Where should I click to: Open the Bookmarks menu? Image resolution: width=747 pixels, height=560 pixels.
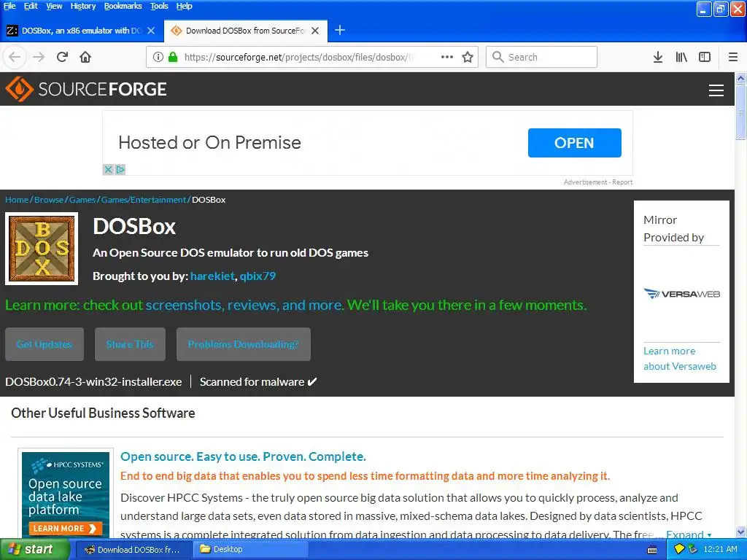(123, 6)
